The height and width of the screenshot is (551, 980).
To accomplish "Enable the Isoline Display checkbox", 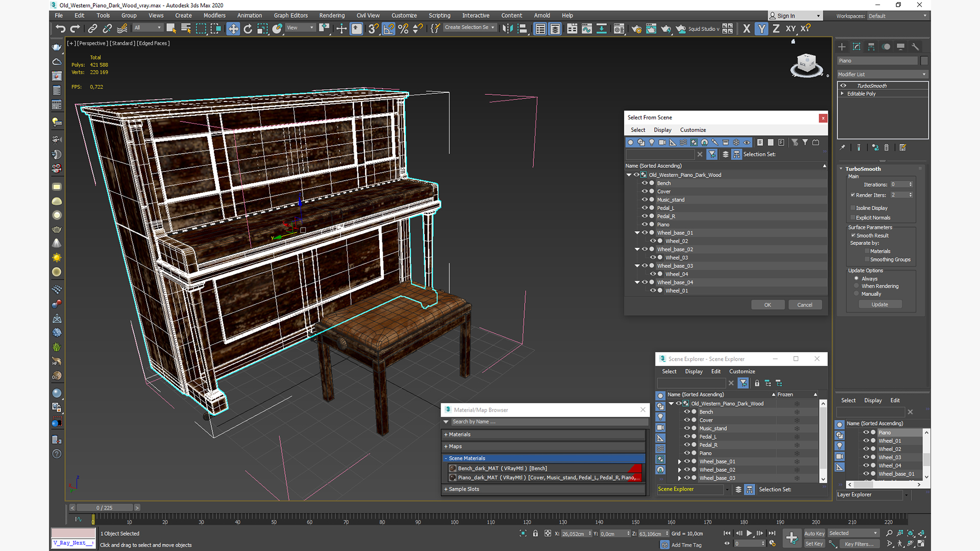I will coord(853,208).
